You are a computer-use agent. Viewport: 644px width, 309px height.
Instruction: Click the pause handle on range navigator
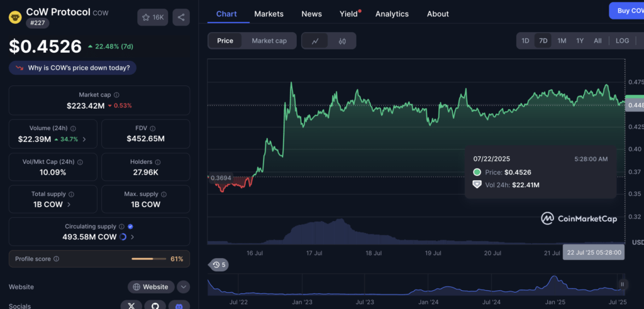623,284
